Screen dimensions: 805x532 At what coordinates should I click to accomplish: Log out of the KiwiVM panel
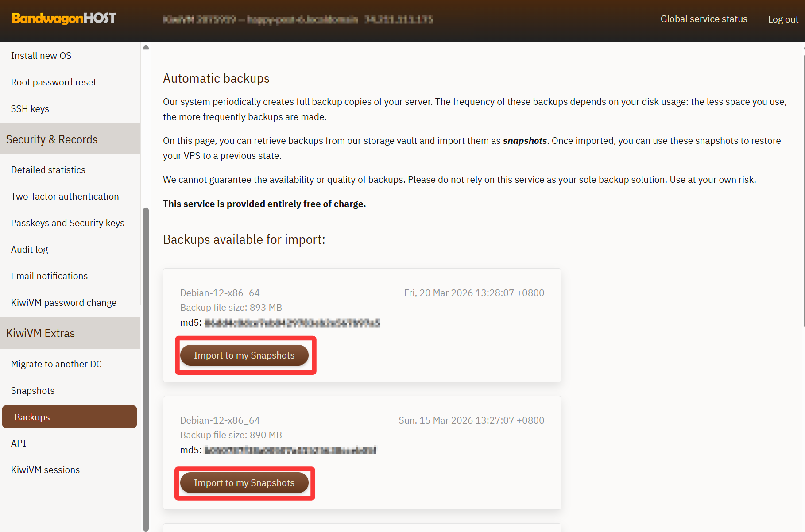click(782, 19)
